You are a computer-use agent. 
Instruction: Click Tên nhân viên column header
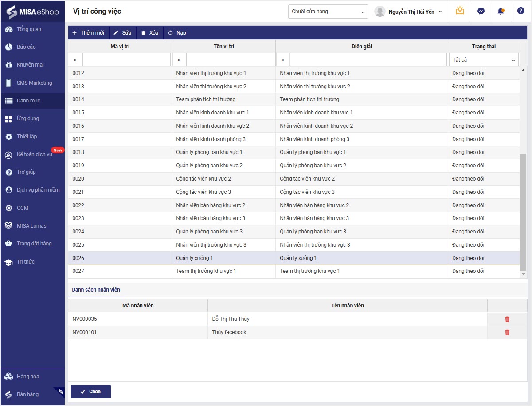click(348, 306)
